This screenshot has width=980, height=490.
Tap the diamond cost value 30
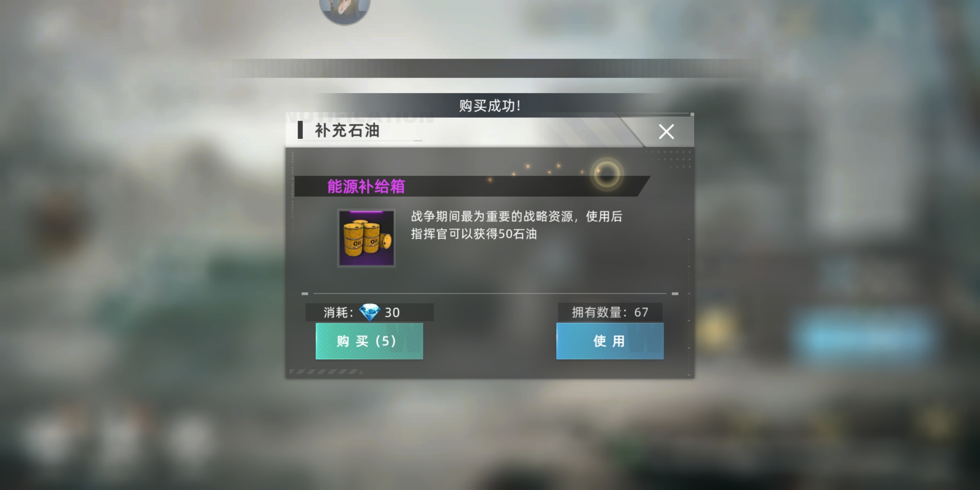point(392,313)
